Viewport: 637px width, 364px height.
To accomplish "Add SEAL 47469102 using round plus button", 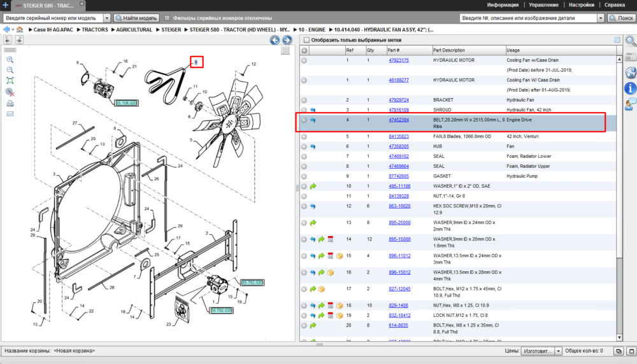I will click(304, 157).
